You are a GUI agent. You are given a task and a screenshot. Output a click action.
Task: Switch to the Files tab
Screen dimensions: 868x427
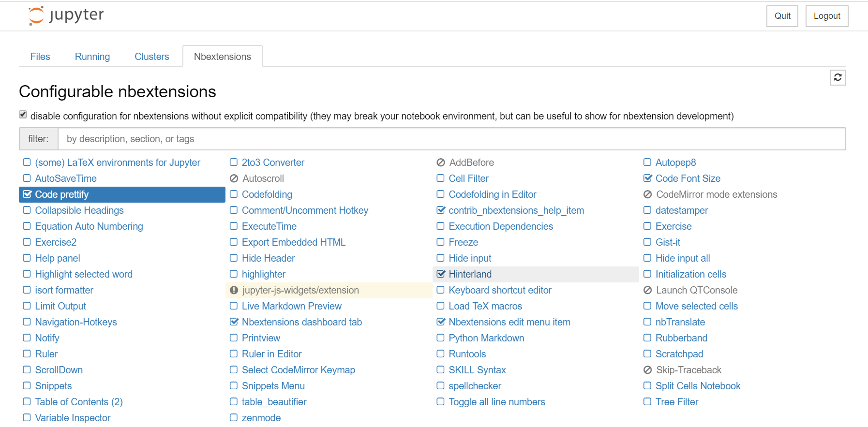pos(40,57)
